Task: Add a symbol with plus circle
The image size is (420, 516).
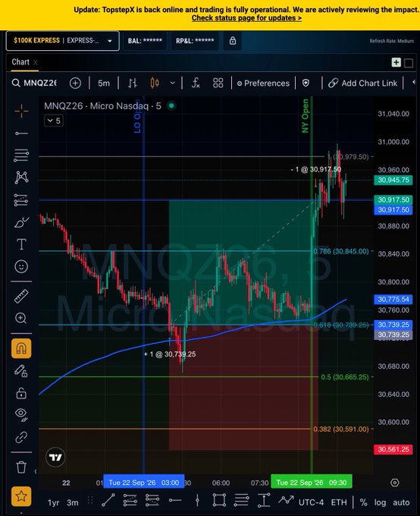Action: (x=75, y=83)
